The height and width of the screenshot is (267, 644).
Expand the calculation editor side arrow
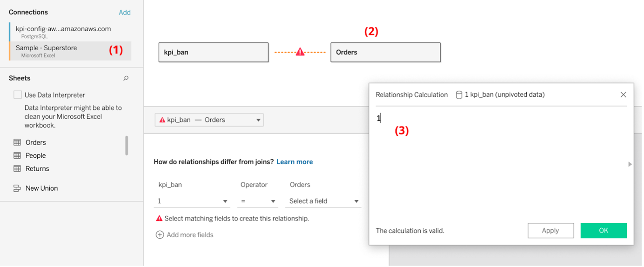click(630, 164)
